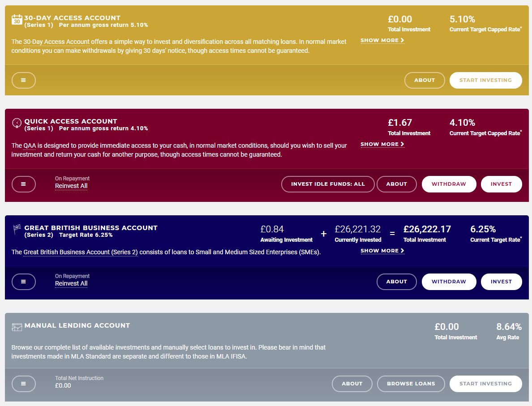The height and width of the screenshot is (406, 532).
Task: Open hamburger menu in Great British Business Account
Action: (x=23, y=282)
